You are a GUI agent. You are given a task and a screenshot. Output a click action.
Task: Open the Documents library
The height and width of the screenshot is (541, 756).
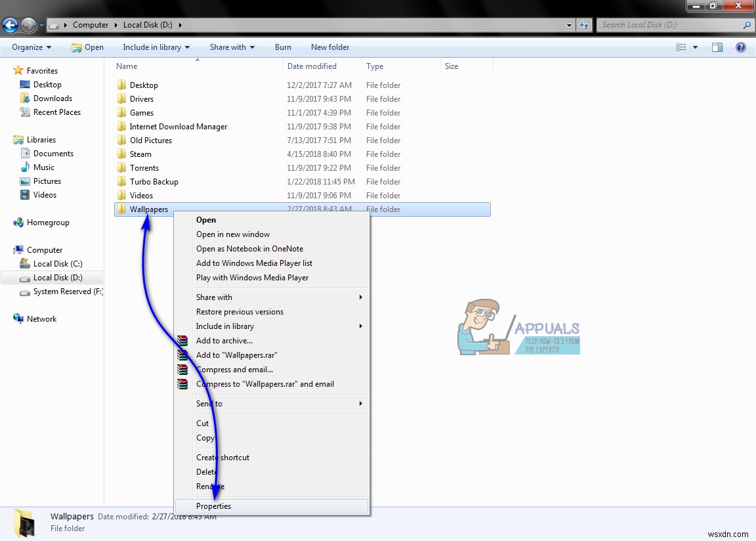[53, 154]
